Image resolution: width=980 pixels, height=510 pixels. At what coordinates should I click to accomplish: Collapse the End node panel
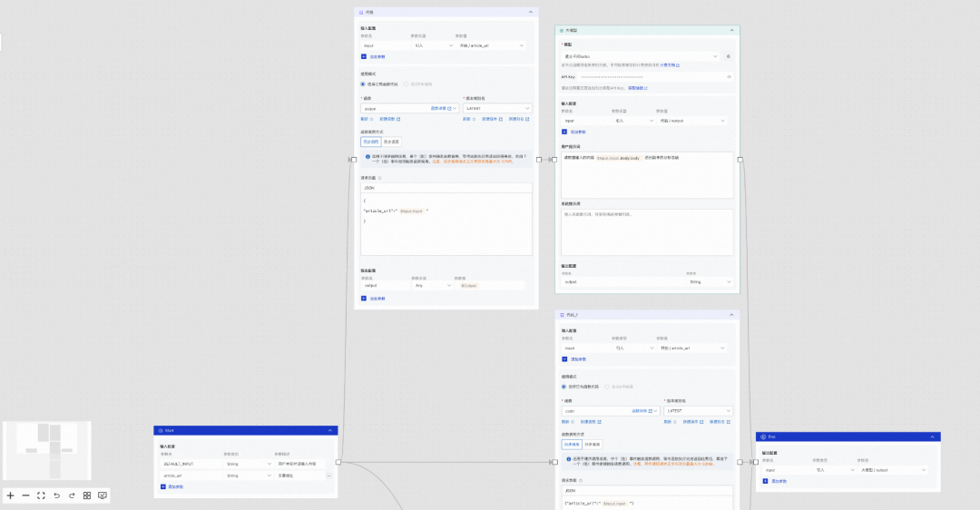(932, 436)
